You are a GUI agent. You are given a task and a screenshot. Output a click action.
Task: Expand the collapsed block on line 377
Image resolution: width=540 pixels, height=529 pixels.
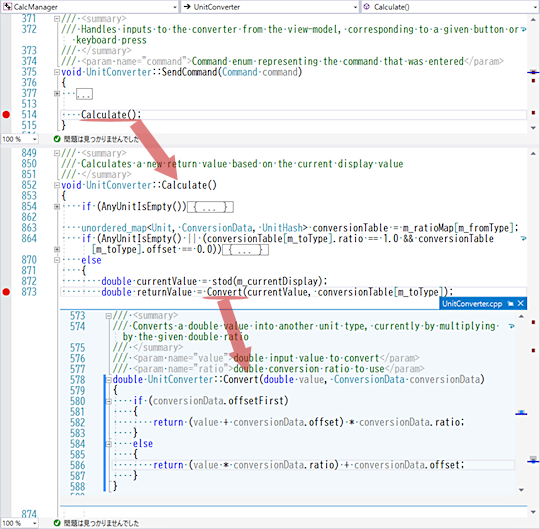tap(57, 93)
